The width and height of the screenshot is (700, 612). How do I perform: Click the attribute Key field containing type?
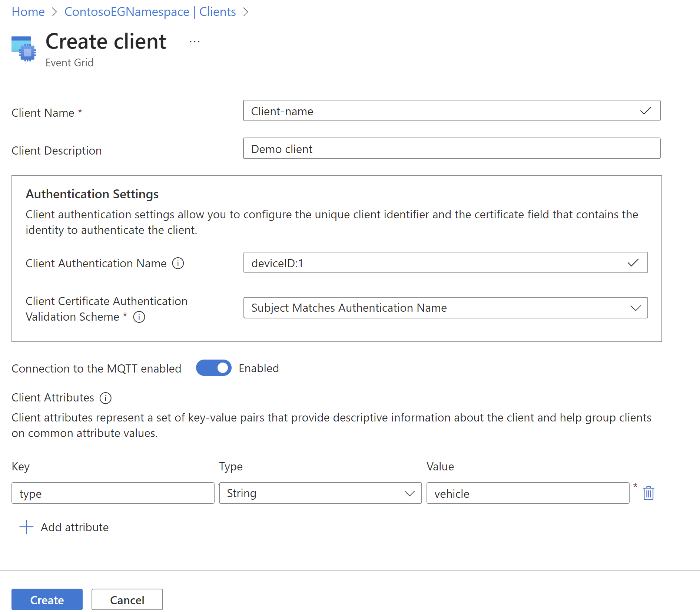(113, 493)
